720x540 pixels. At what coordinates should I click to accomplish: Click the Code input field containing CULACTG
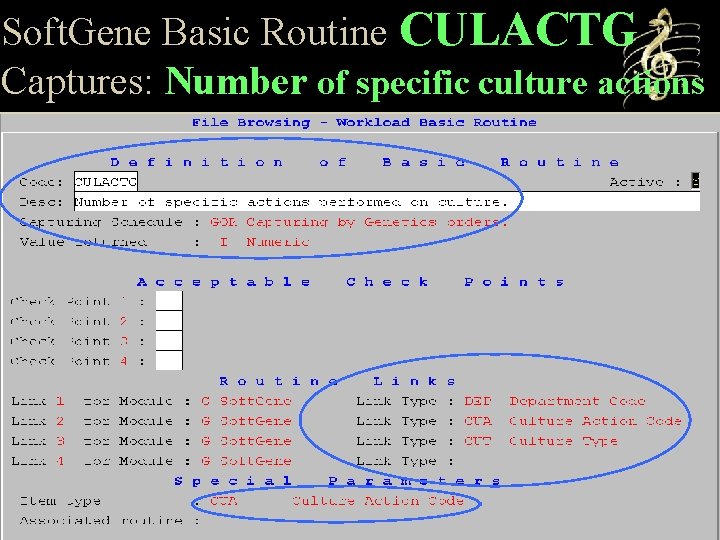click(106, 182)
